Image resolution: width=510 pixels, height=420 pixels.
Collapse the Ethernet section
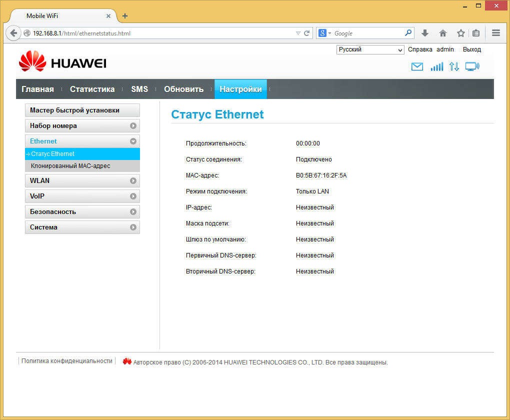pos(82,141)
